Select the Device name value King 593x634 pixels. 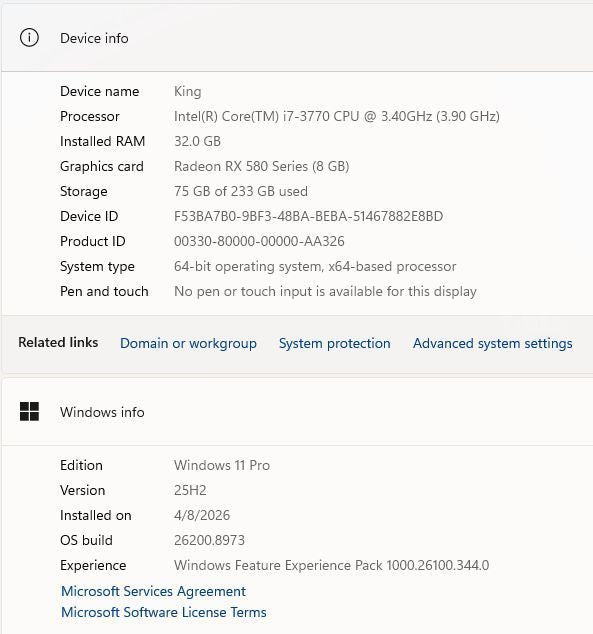[x=188, y=91]
